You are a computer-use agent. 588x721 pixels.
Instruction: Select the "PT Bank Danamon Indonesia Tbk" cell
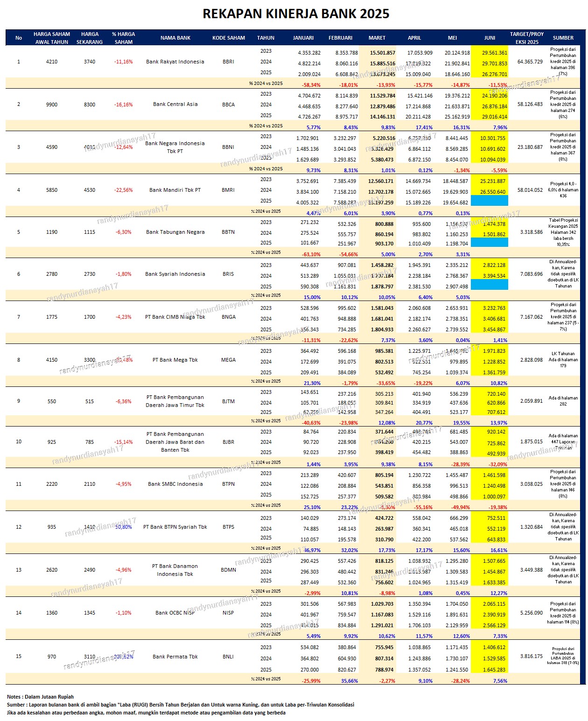point(175,570)
